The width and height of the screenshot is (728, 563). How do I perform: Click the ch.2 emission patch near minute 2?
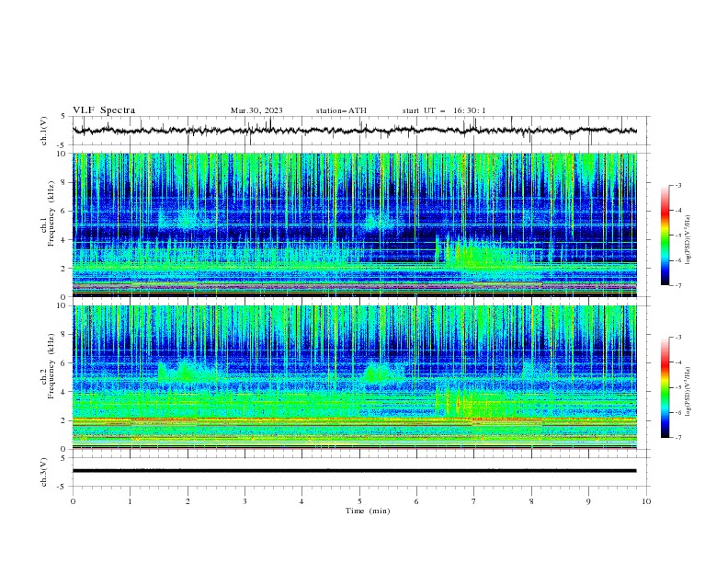(186, 372)
